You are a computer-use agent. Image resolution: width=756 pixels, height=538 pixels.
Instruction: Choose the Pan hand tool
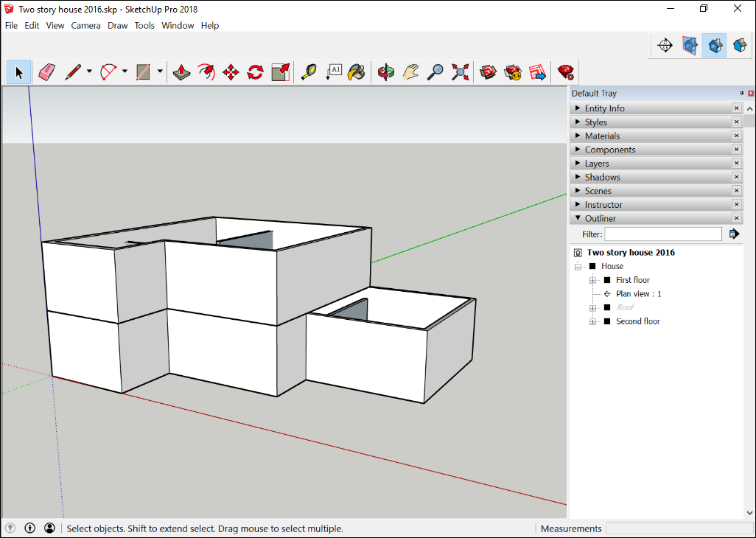tap(410, 72)
